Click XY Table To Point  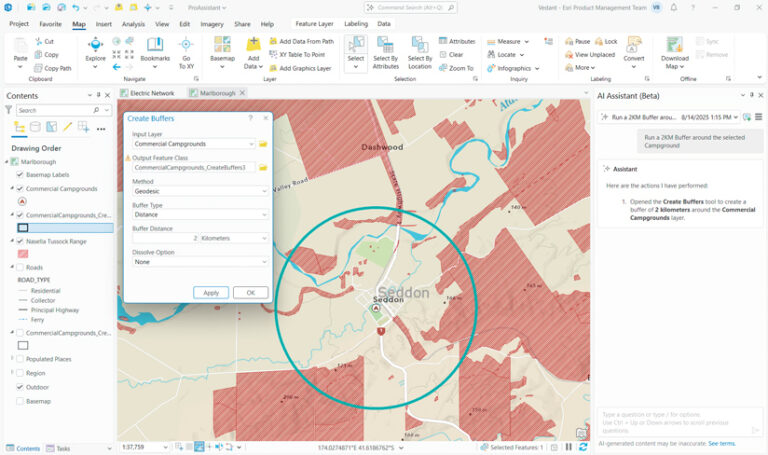[297, 55]
